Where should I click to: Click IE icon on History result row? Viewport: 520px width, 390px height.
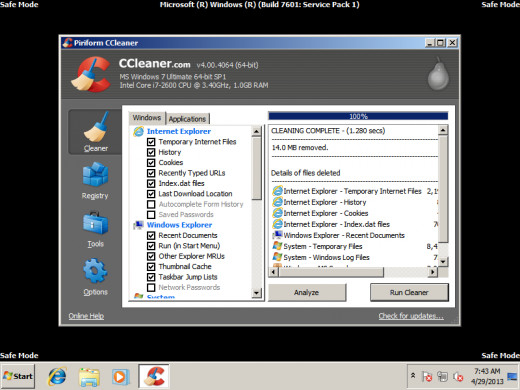click(277, 202)
